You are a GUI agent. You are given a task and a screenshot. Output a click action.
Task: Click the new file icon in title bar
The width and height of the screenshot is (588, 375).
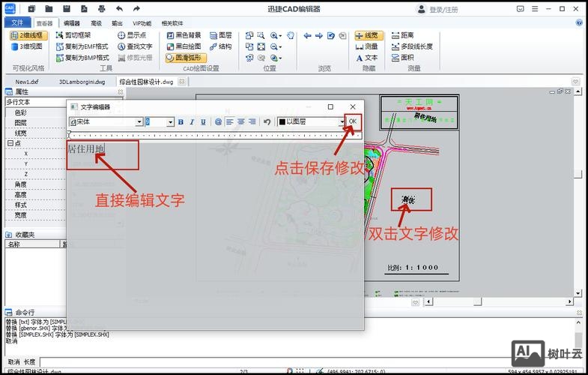31,9
